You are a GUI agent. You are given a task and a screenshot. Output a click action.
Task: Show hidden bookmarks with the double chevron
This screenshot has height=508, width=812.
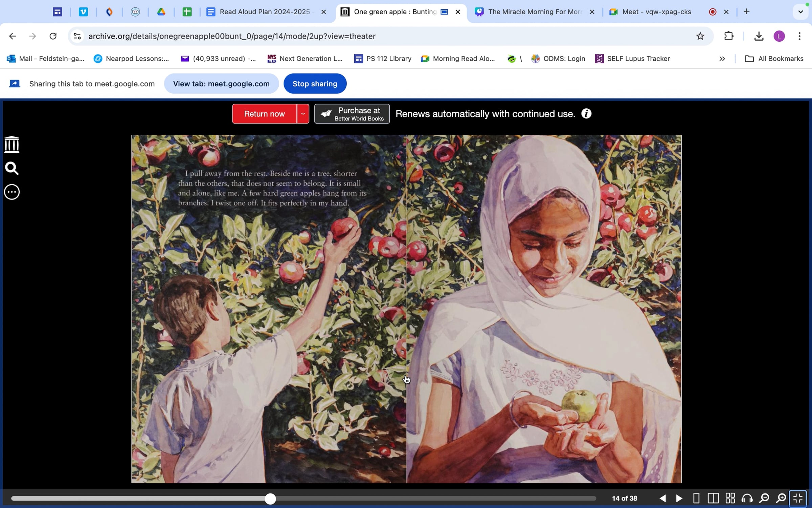[x=722, y=59]
